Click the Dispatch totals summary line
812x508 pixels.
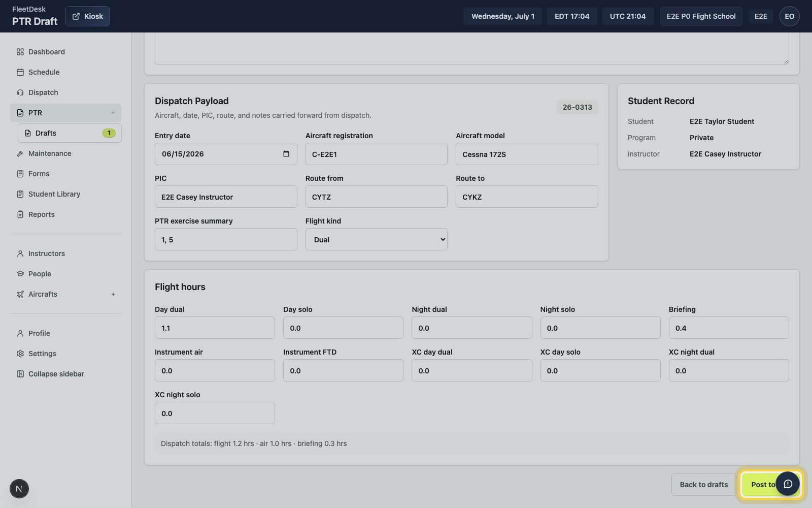click(471, 443)
